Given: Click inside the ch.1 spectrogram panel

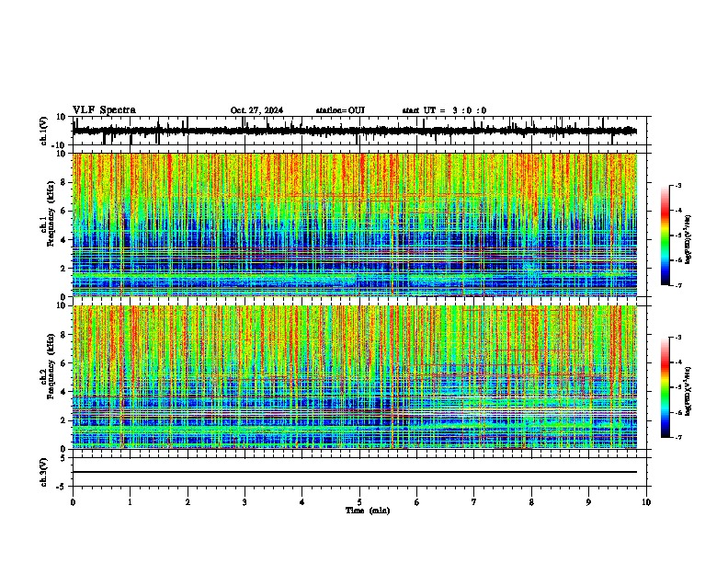Looking at the screenshot, I should tap(354, 224).
